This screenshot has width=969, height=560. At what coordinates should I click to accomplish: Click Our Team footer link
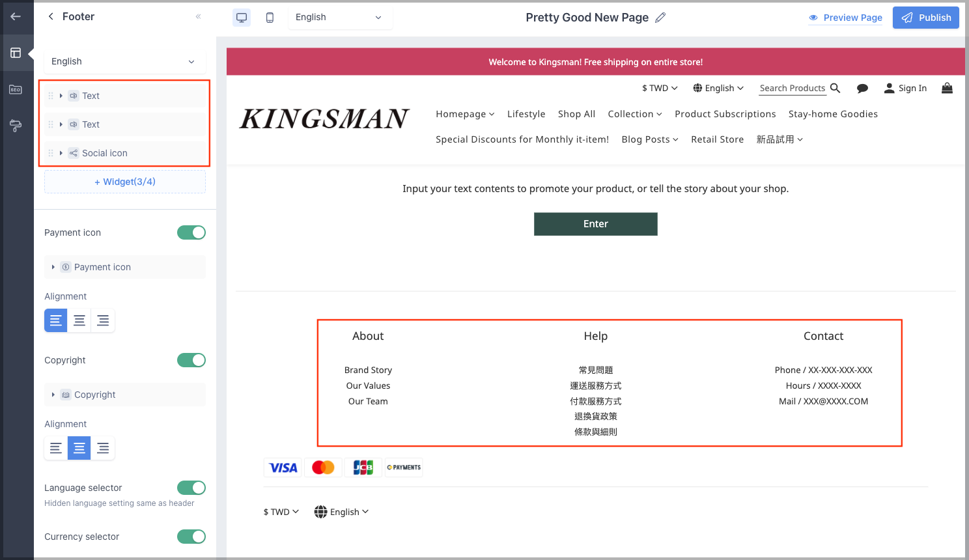pos(368,401)
